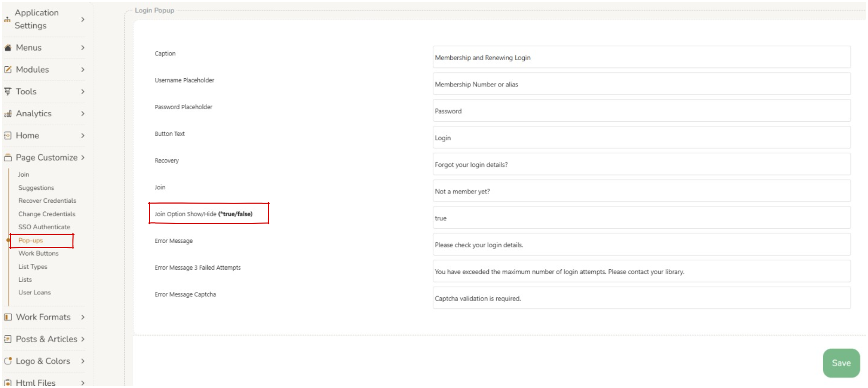Click the Analytics bar chart icon
This screenshot has height=388, width=868.
coord(8,114)
